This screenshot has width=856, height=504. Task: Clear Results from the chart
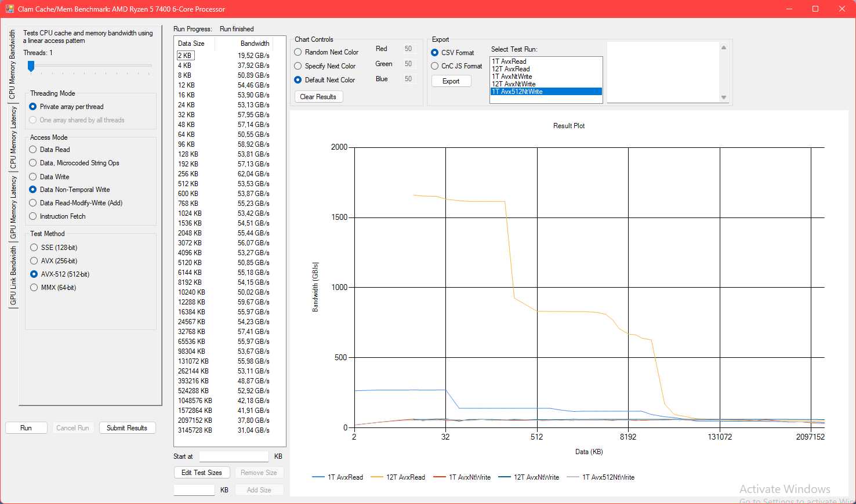(318, 97)
